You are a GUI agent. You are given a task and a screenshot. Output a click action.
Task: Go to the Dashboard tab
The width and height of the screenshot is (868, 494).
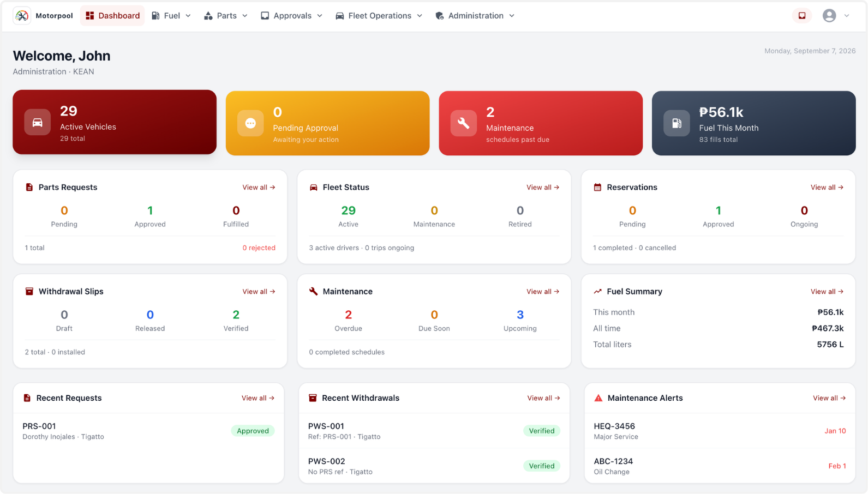(x=113, y=16)
